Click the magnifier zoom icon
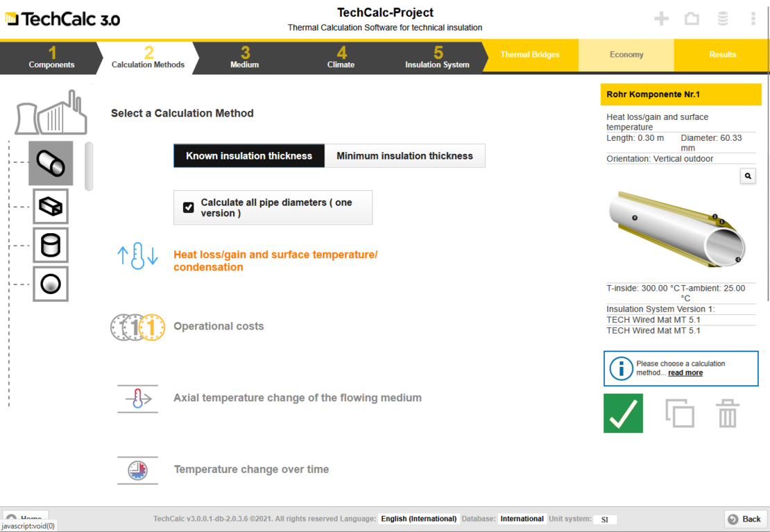770x532 pixels. [747, 176]
